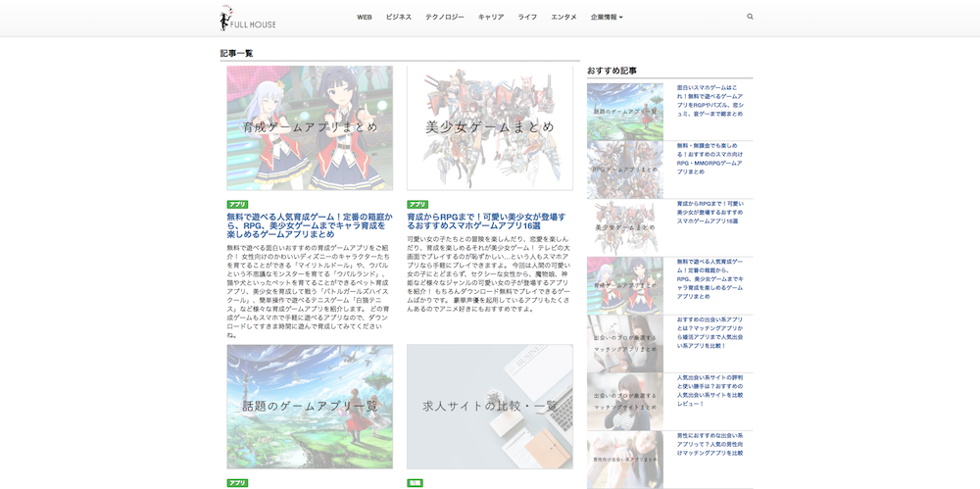Click sidebar 男性向け出会い系アプリまとめ thumbnail
The width and height of the screenshot is (980, 489).
(625, 460)
